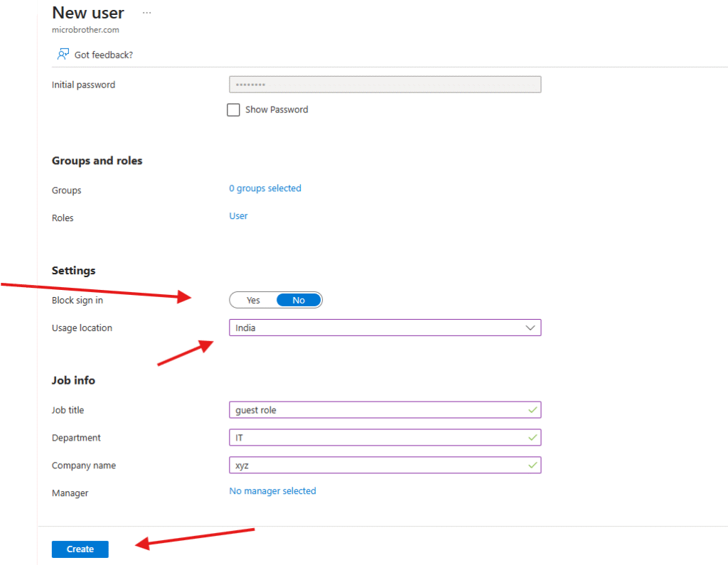Open the India usage location combo box
The height and width of the screenshot is (565, 728).
click(377, 328)
